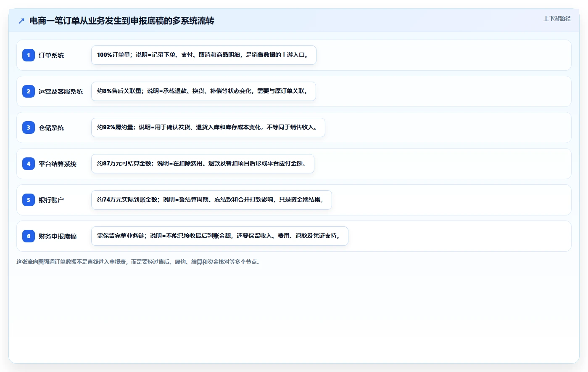
Task: Open the 约92%履约量 description box
Action: (208, 128)
